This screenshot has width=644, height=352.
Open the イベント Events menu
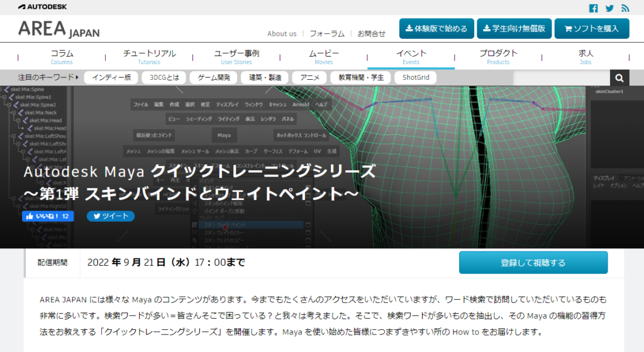click(411, 57)
